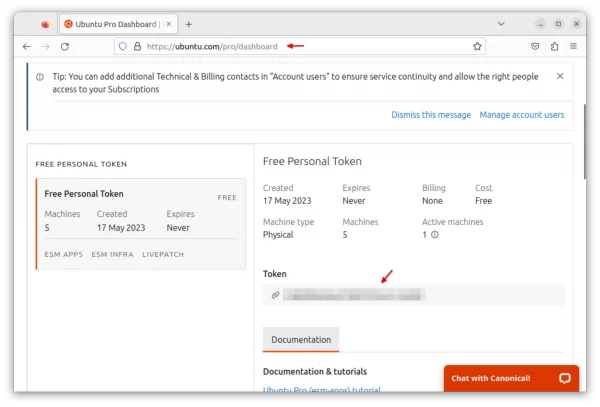600x407 pixels.
Task: Close the Ubuntu Pro Dashboard tab
Action: (x=169, y=24)
